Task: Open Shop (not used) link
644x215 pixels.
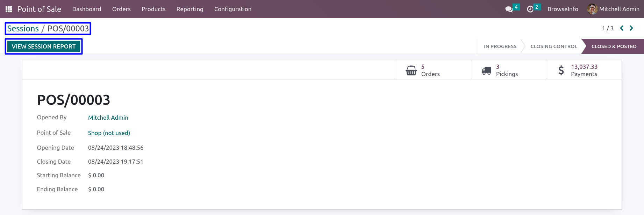Action: (109, 133)
